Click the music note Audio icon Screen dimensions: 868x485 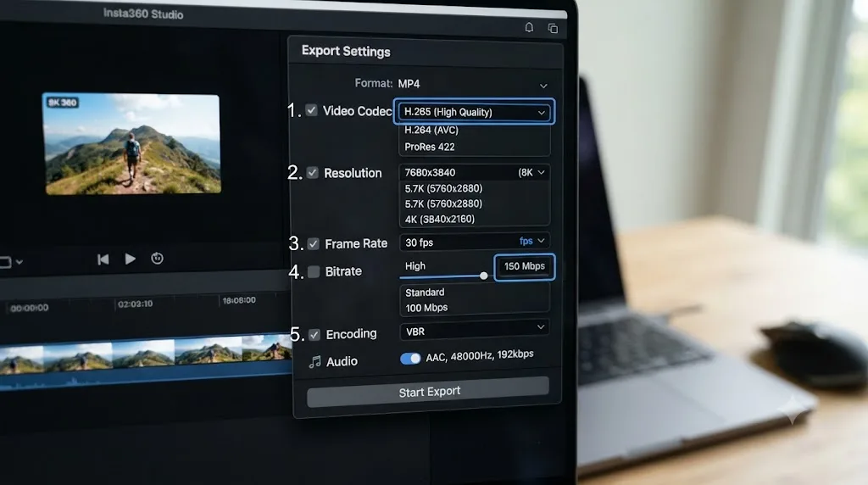[314, 362]
